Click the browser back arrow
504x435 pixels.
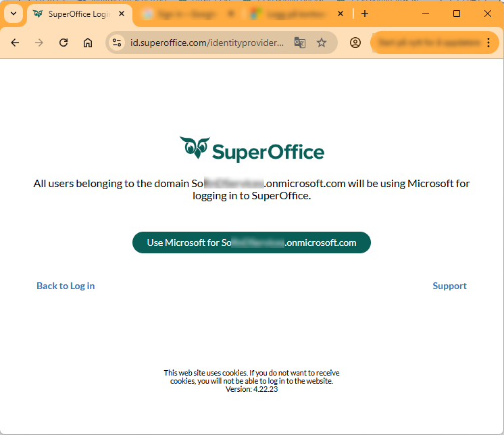pyautogui.click(x=15, y=43)
